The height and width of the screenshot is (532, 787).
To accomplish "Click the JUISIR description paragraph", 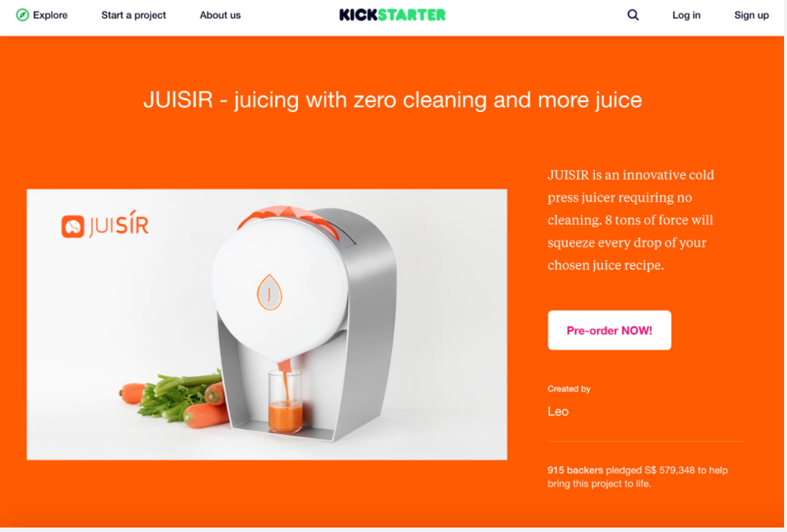I will (x=631, y=220).
